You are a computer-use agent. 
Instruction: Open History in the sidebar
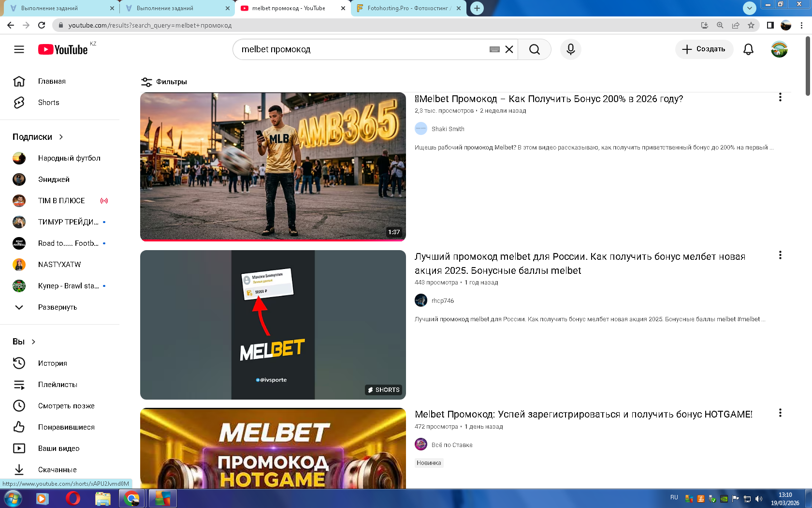click(x=52, y=363)
